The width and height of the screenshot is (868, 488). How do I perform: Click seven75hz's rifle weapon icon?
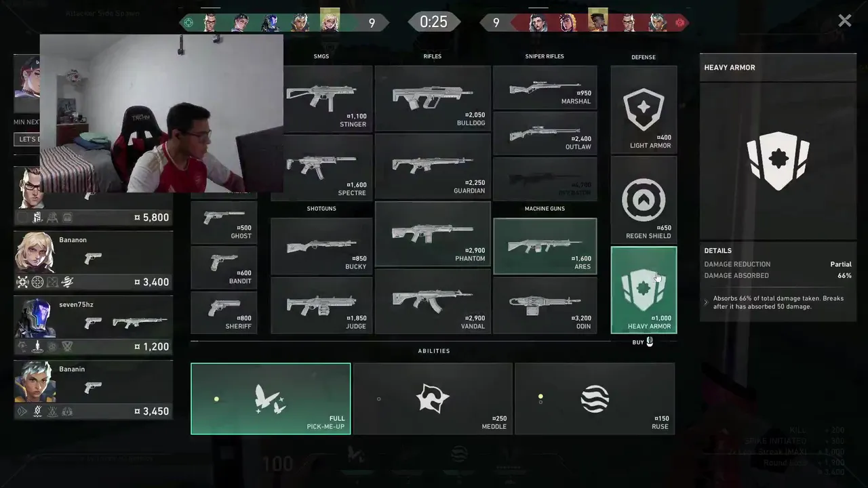(x=140, y=323)
